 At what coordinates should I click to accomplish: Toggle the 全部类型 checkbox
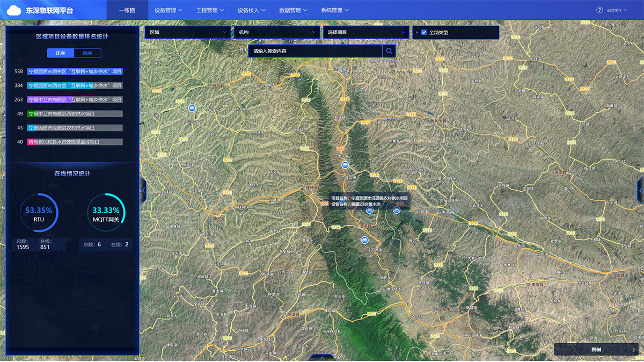click(424, 32)
